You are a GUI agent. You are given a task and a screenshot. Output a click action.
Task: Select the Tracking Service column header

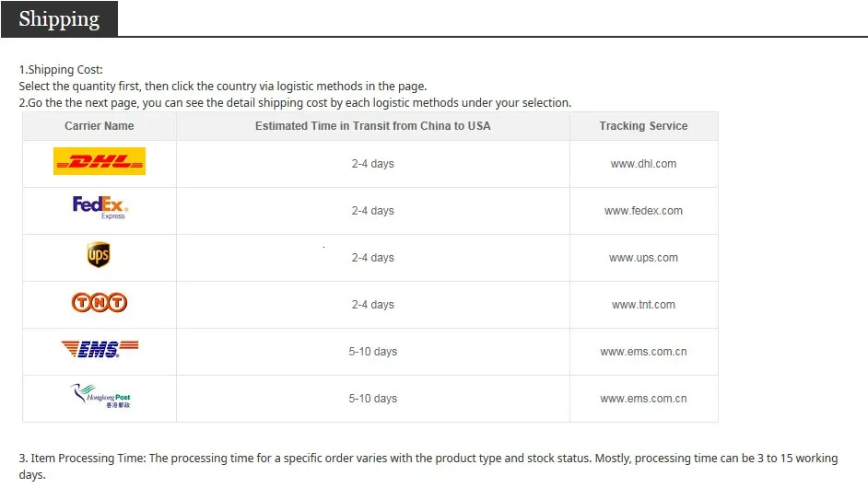tap(643, 126)
